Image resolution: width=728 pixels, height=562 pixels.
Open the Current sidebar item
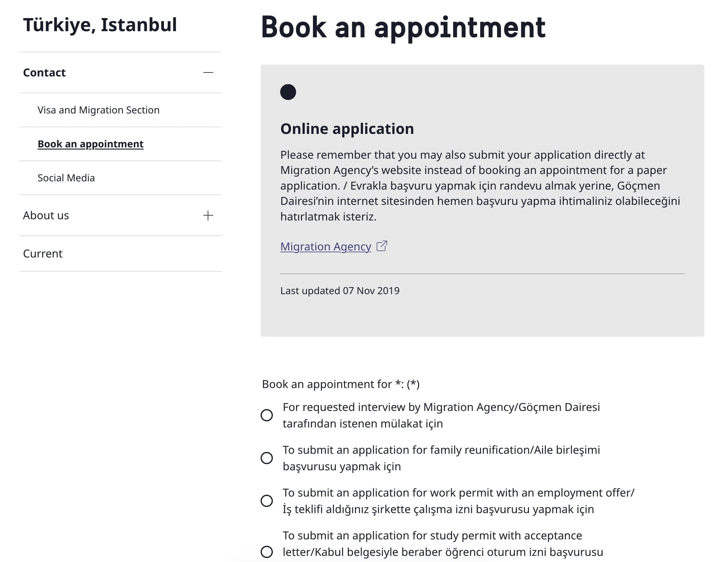[43, 254]
